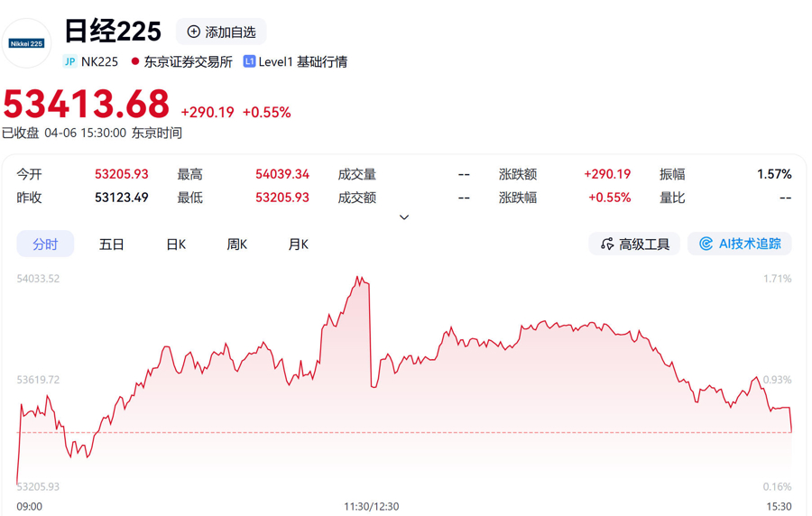Click the red dot beside 东京证券交易所
Viewport: 812px width, 516px height.
[x=135, y=61]
